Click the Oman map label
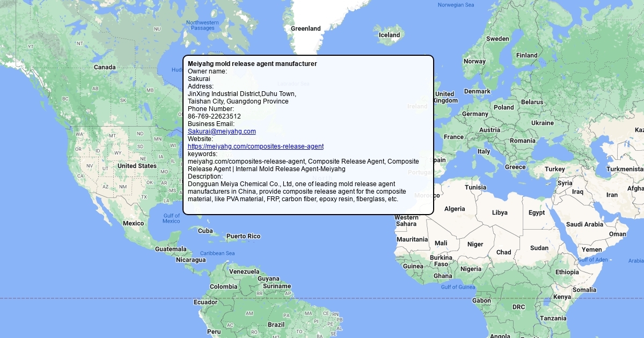The width and height of the screenshot is (644, 338). coord(618,234)
